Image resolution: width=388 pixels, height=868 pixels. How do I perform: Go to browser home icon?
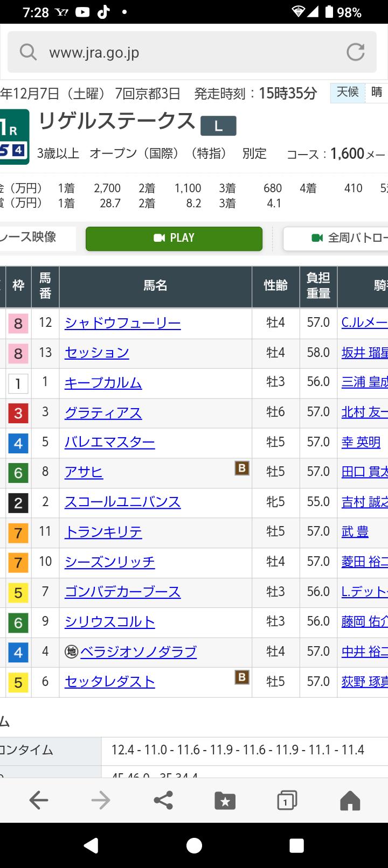point(350,801)
